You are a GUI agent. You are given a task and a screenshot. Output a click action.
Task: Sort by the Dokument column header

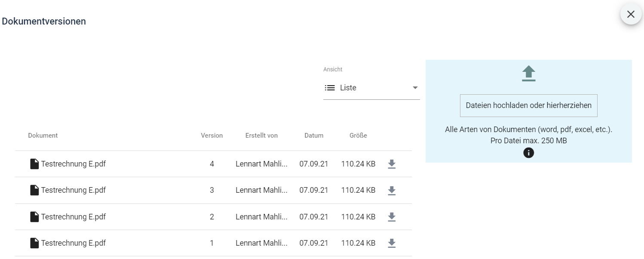coord(43,136)
